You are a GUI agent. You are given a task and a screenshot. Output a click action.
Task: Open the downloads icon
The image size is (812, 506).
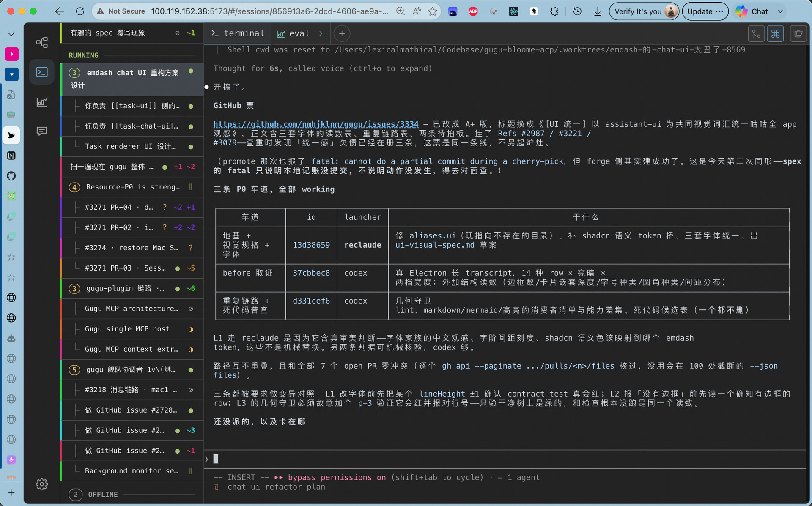pos(598,11)
